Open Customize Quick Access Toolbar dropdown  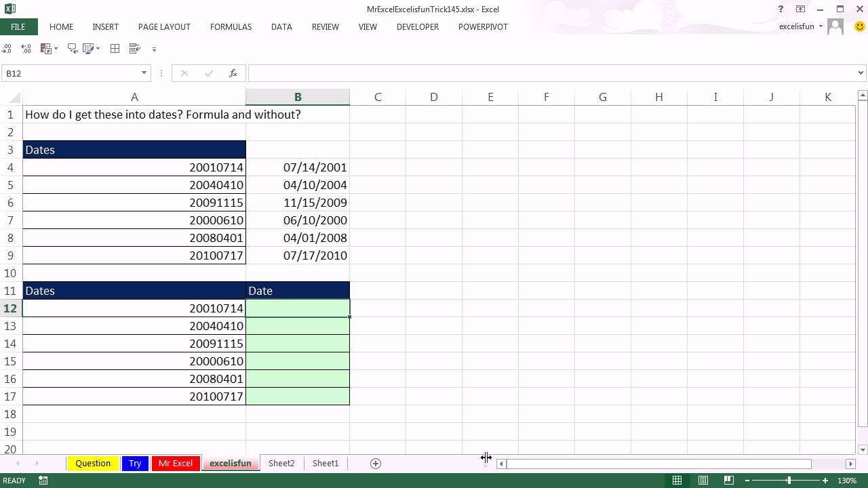[154, 49]
